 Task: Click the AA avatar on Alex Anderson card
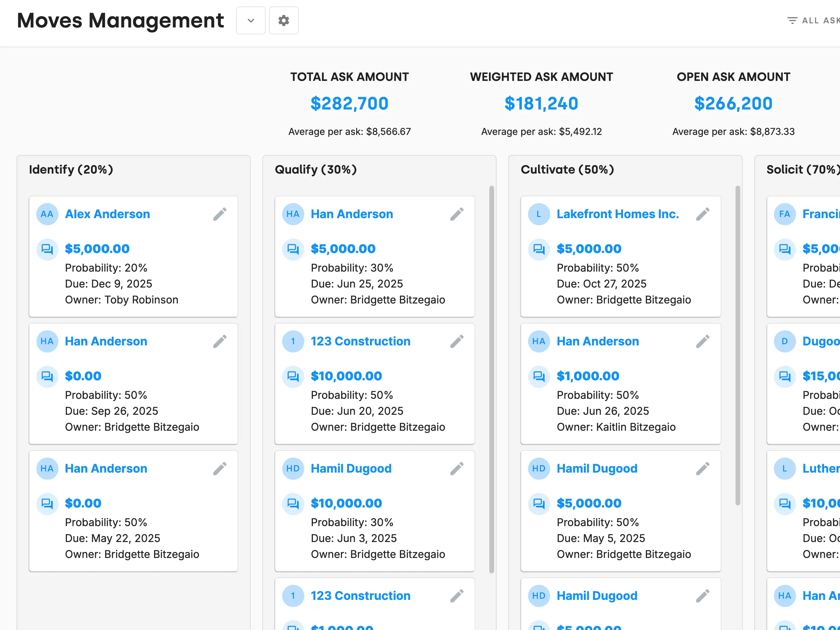pos(47,214)
